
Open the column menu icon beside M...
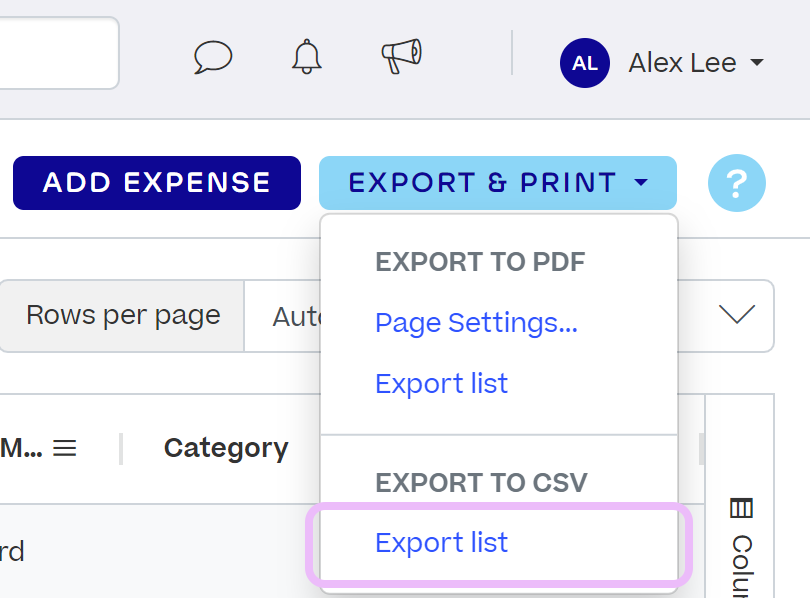click(x=65, y=448)
